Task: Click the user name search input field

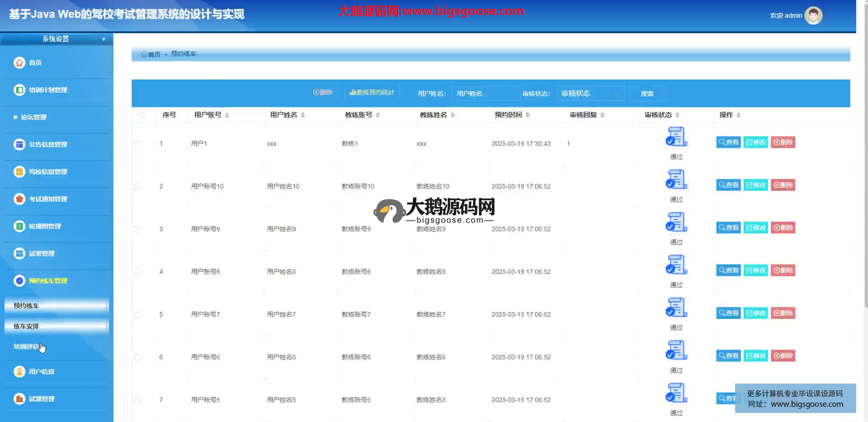Action: [x=486, y=94]
